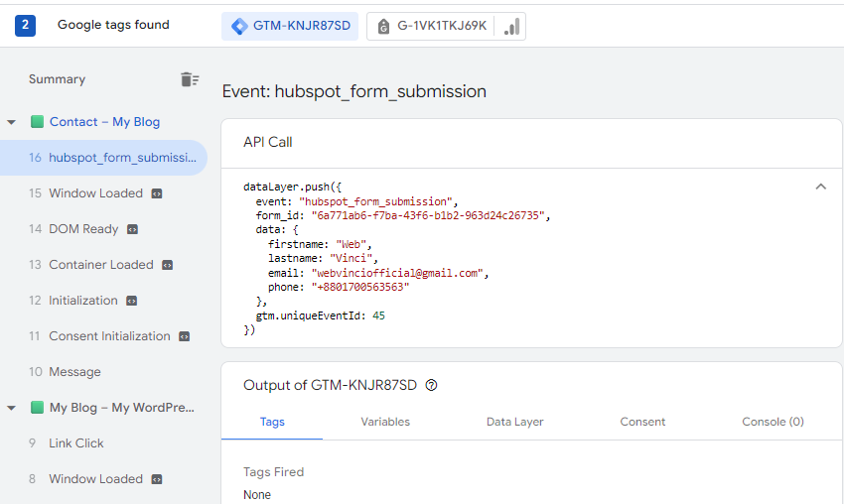Viewport: 844px width, 504px height.
Task: Click the green page icon for Contact – My Blog
Action: click(38, 122)
